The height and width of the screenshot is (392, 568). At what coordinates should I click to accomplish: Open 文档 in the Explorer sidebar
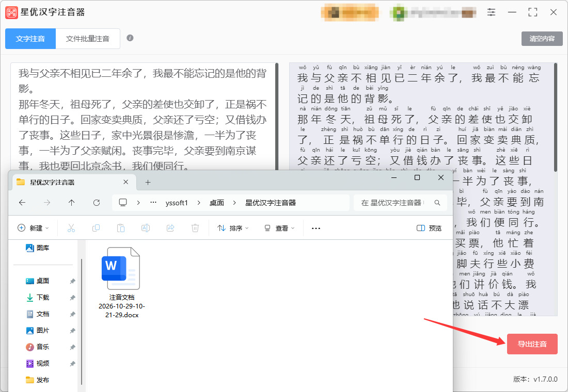pyautogui.click(x=38, y=314)
